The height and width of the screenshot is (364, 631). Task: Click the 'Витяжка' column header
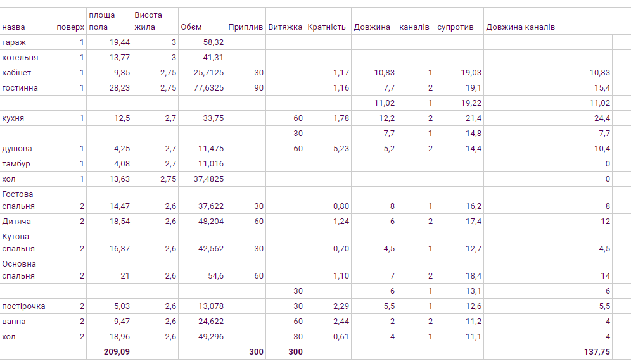tap(285, 21)
